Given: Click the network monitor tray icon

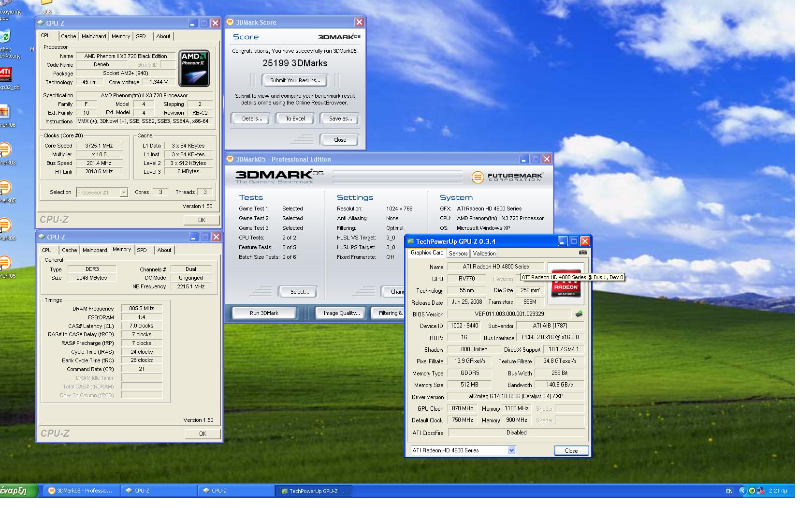Looking at the screenshot, I should 761,491.
